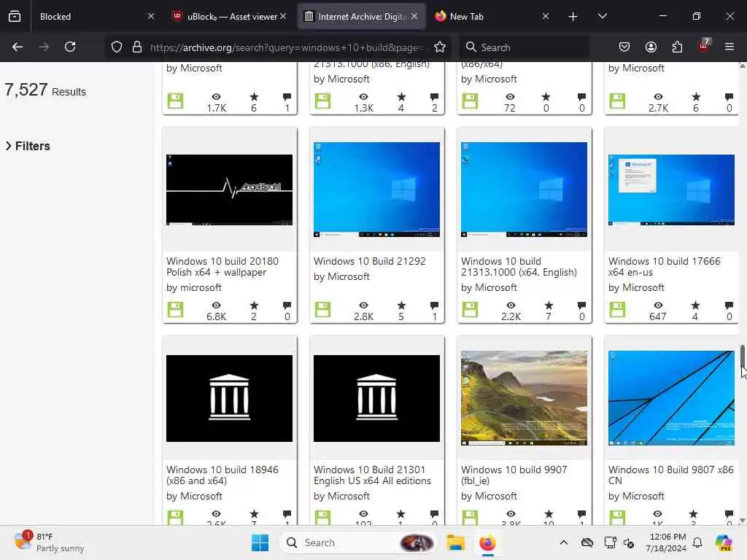Click the 7,527 Results count text
747x560 pixels.
(45, 90)
